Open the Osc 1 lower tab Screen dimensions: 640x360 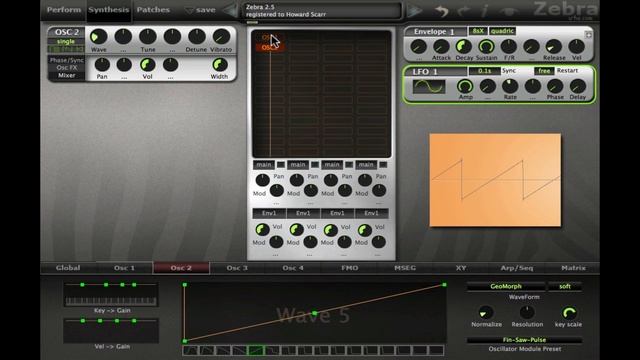coord(124,268)
